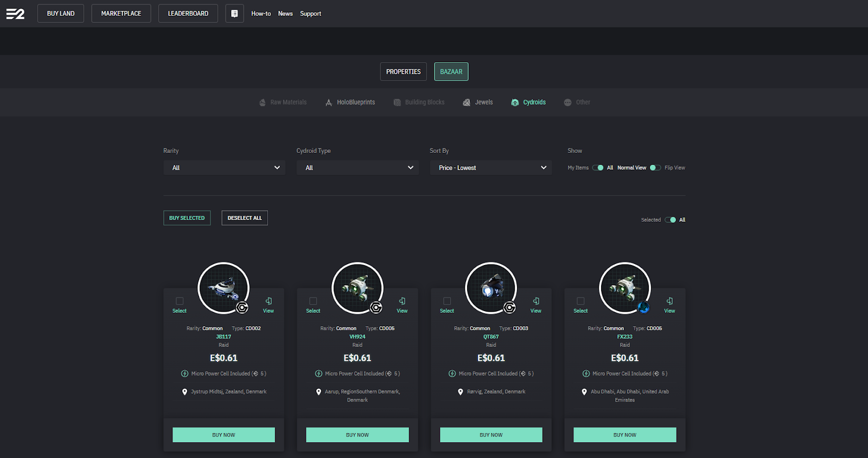Click the View icon on the JB117 card

tap(269, 301)
